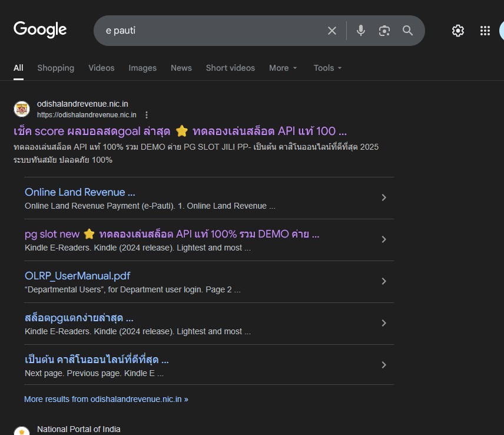Expand chevron on Kindle E-Readers row below OLRP
504x435 pixels.
(384, 323)
